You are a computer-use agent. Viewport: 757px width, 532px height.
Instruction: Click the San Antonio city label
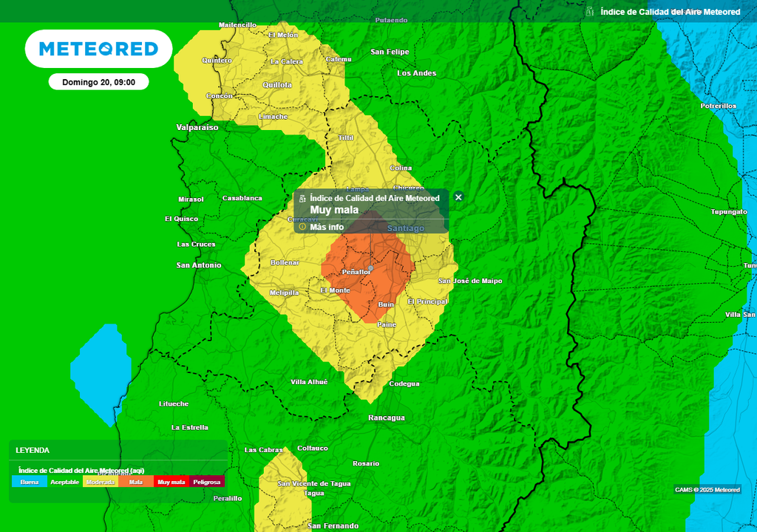199,265
